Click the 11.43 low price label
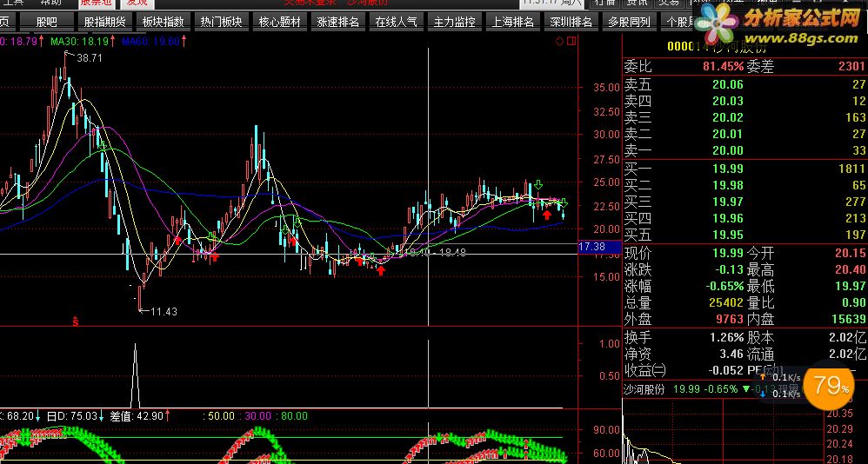Viewport: 868px width, 464px height. click(x=164, y=311)
